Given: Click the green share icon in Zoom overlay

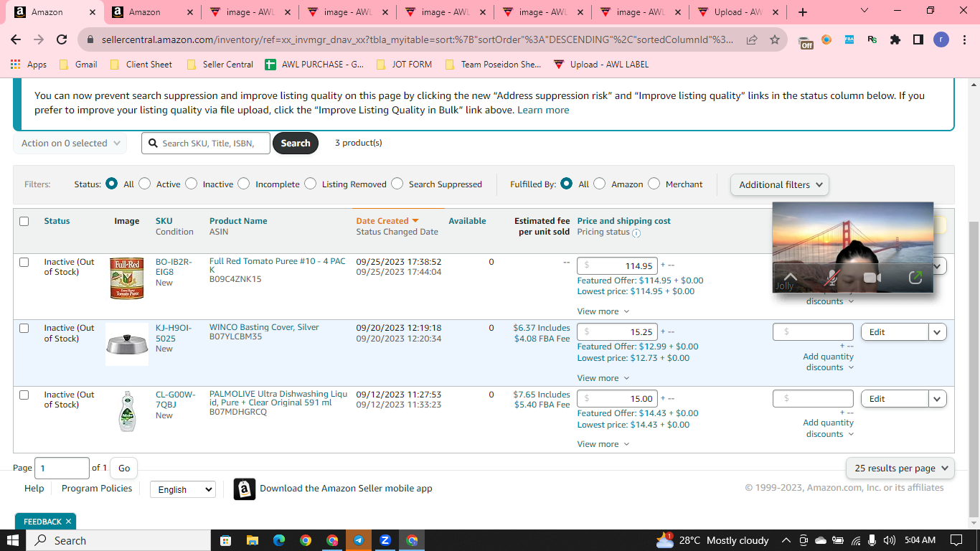Looking at the screenshot, I should coord(915,278).
